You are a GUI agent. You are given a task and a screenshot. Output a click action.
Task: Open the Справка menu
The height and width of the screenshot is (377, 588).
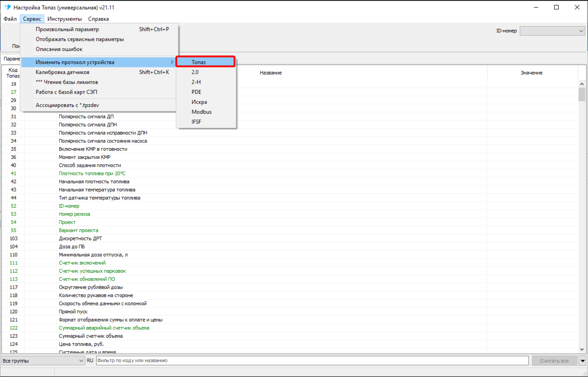[98, 19]
